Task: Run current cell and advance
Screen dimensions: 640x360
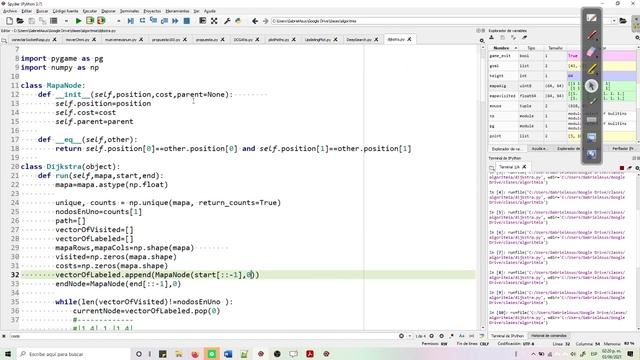Action: 101,21
